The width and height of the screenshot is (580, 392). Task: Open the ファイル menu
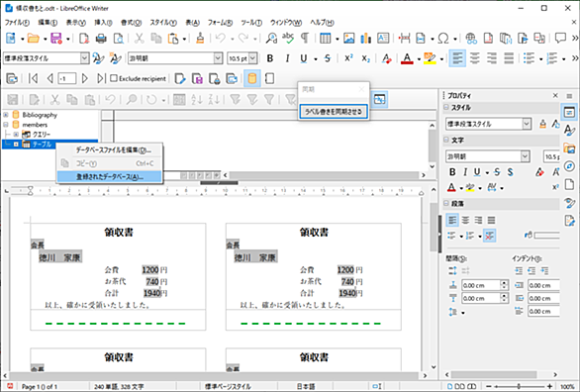tap(17, 23)
